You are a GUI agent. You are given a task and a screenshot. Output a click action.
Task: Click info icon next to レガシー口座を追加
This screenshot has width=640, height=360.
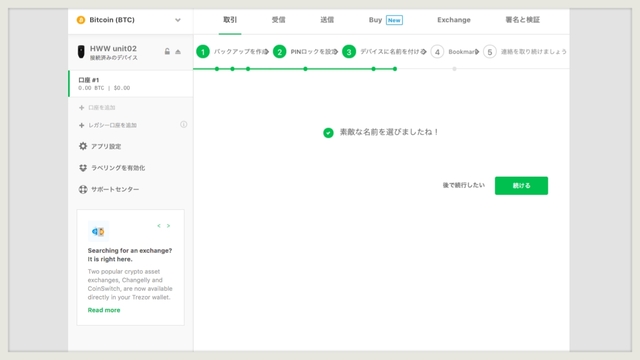click(x=184, y=124)
